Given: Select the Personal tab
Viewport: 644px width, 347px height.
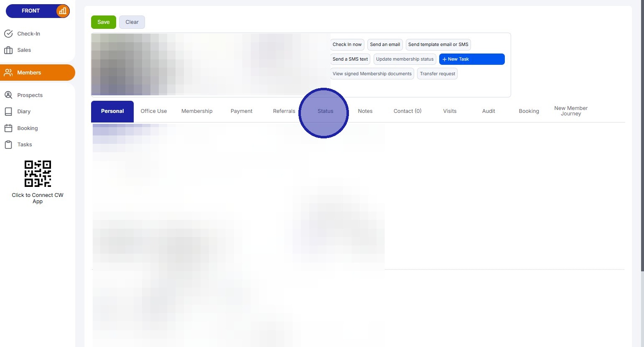Looking at the screenshot, I should coord(112,111).
